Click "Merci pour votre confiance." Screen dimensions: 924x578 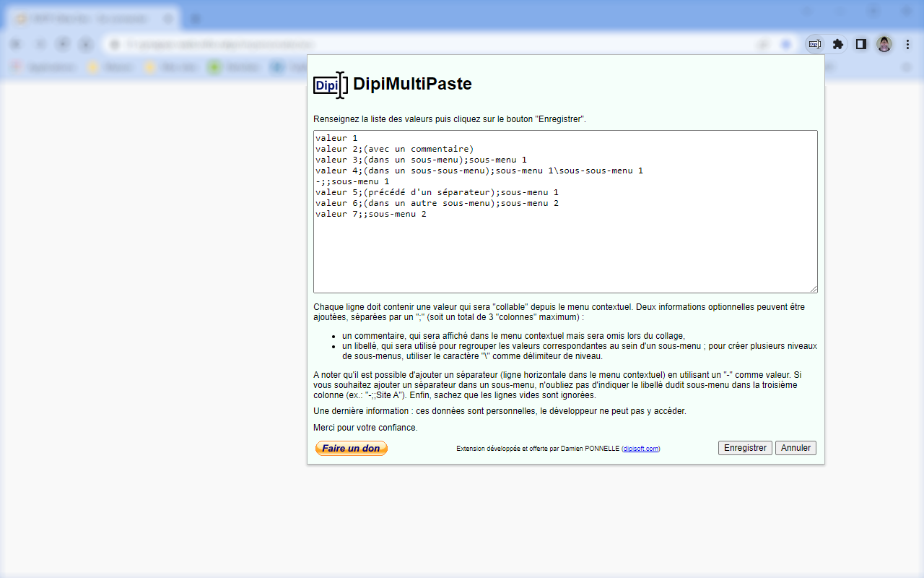click(x=365, y=428)
